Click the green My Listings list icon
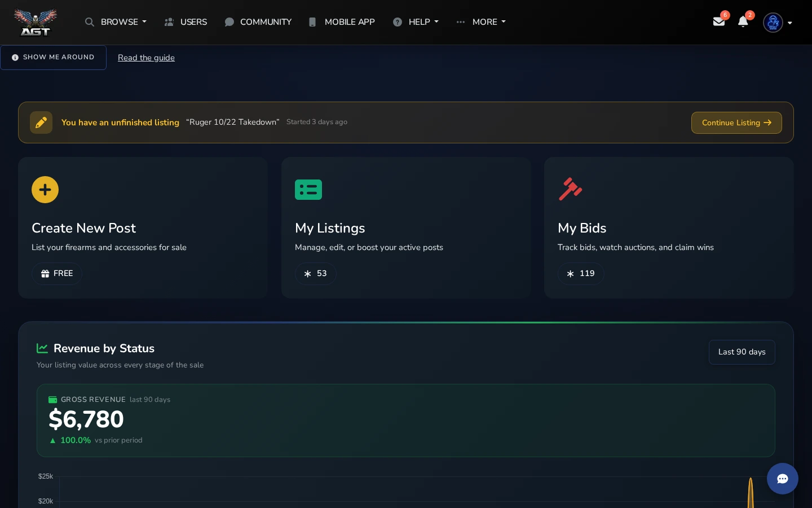This screenshot has height=508, width=812. (x=308, y=190)
